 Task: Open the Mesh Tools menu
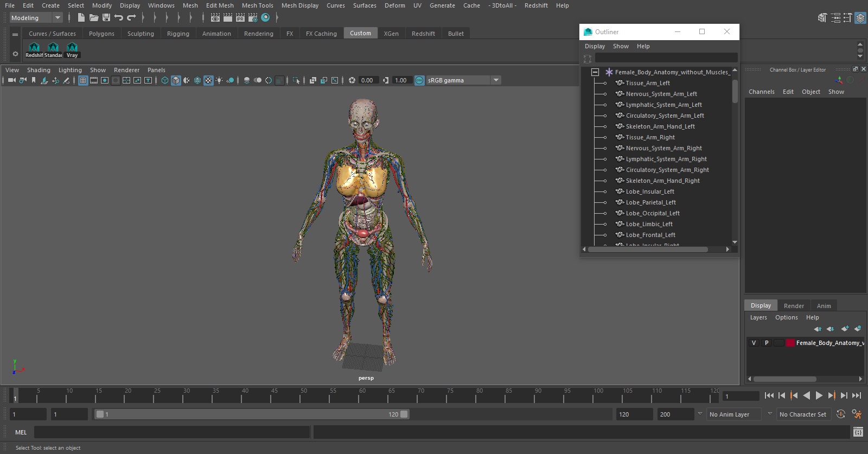pos(258,5)
